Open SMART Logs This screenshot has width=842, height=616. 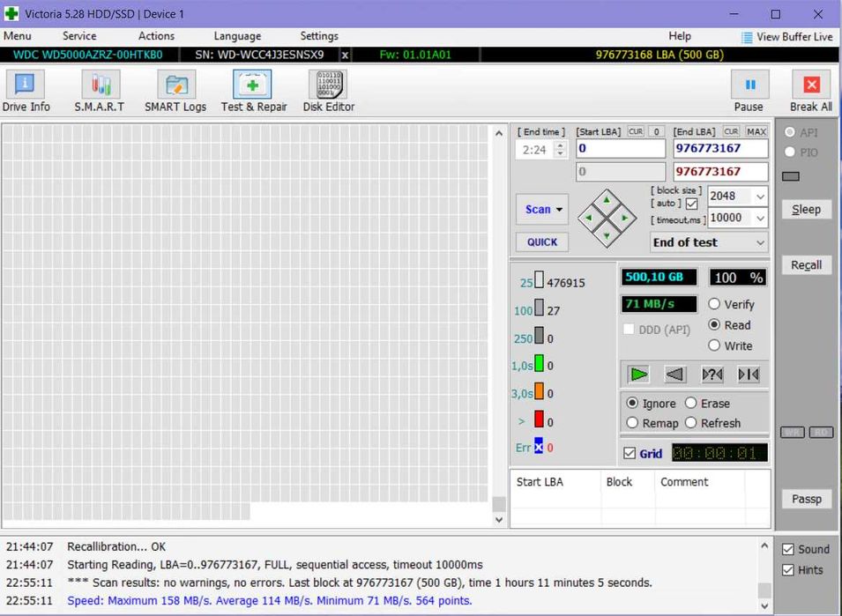[175, 85]
